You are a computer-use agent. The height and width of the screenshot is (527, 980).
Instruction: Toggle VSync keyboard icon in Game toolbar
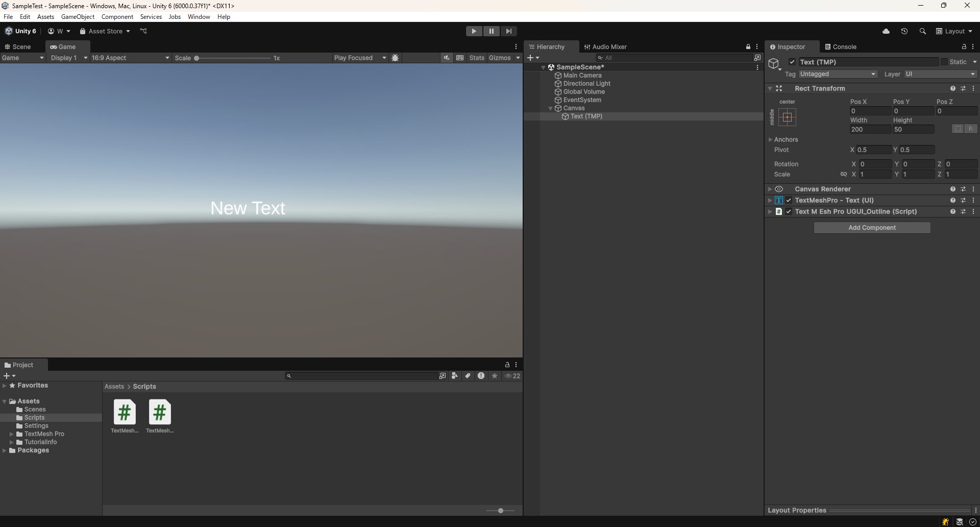(460, 58)
